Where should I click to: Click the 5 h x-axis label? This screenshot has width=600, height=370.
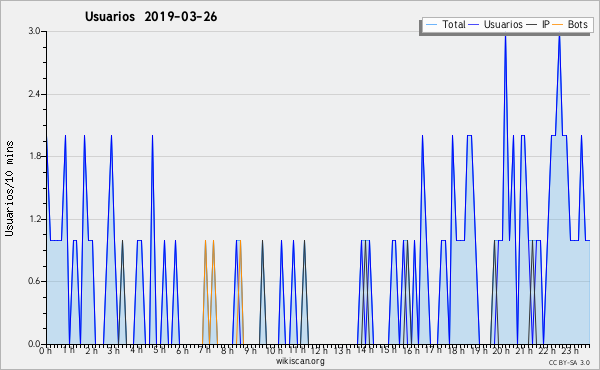pos(160,350)
